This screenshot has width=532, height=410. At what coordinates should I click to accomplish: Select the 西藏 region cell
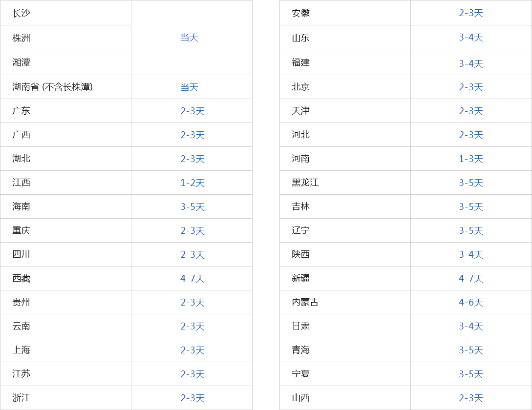[x=21, y=278]
